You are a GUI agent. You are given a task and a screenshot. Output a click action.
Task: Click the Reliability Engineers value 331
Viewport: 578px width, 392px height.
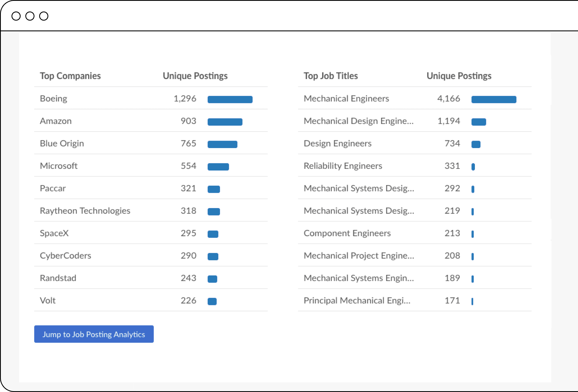click(452, 166)
